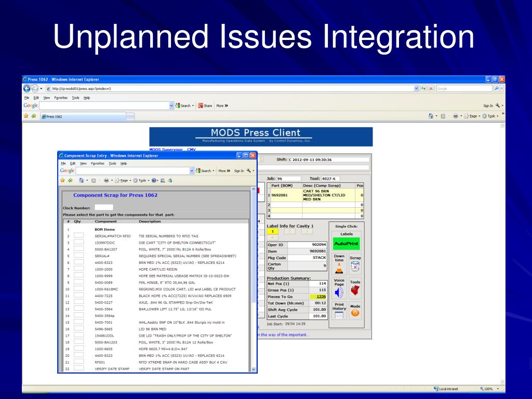The width and height of the screenshot is (532, 399).
Task: Click the Component Scrap list scroll-down arrow
Action: pos(254,369)
